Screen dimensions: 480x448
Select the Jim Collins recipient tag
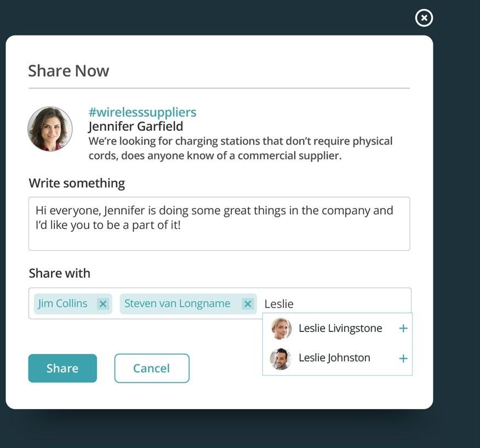(x=63, y=303)
